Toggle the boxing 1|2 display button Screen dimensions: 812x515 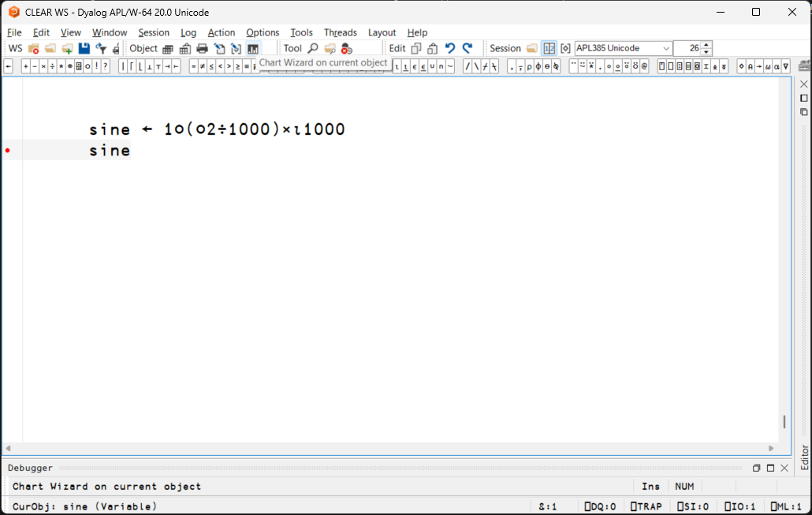click(549, 49)
